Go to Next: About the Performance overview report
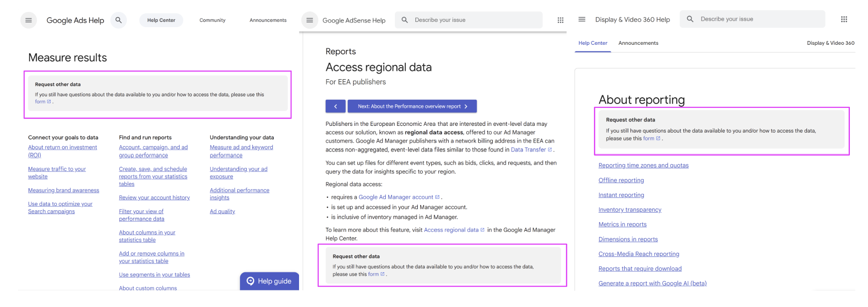 [412, 106]
